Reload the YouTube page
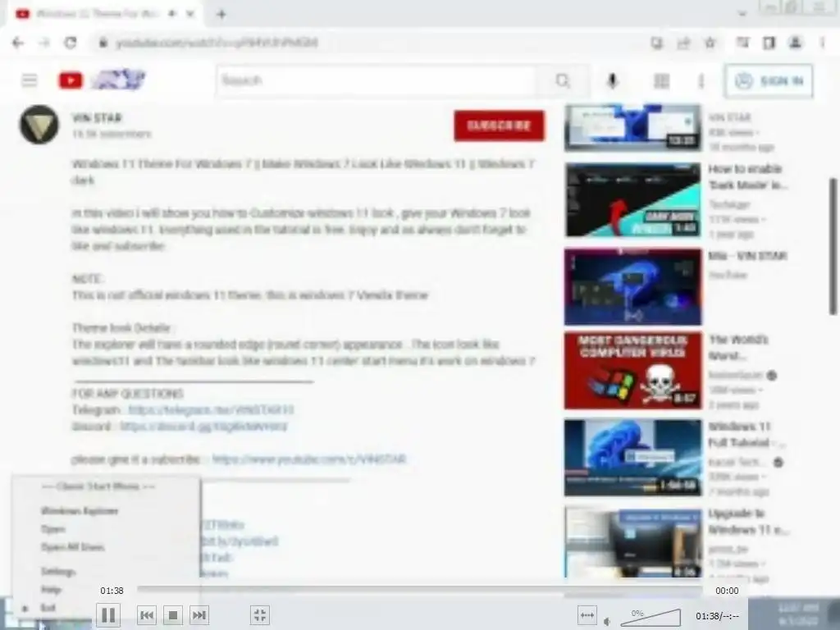 (x=71, y=43)
